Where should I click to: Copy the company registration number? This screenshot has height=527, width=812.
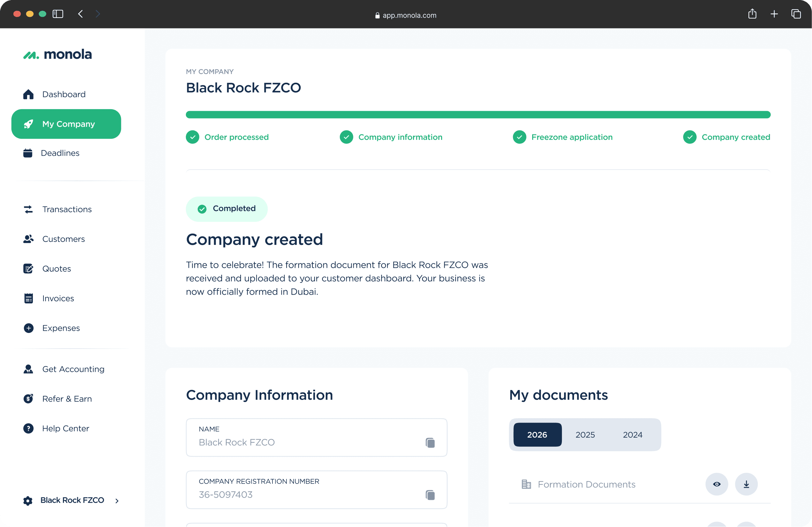[430, 495]
